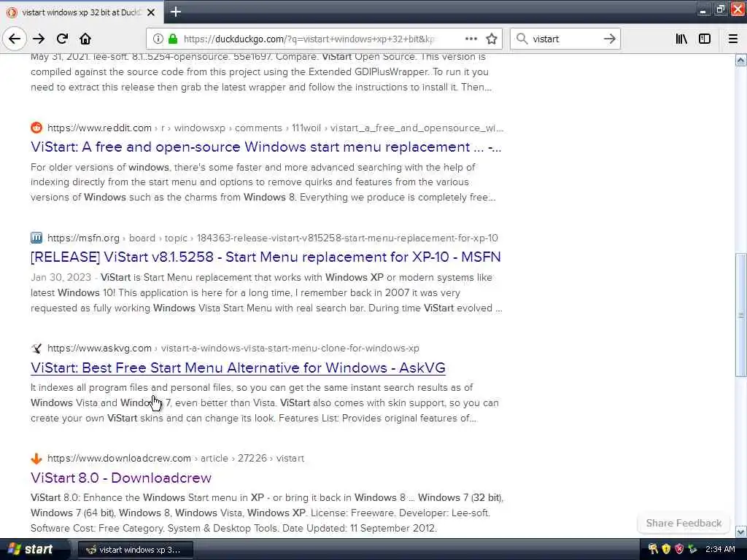Open the ViStart 8.0 Downloadcrew result
747x560 pixels.
coord(121,478)
